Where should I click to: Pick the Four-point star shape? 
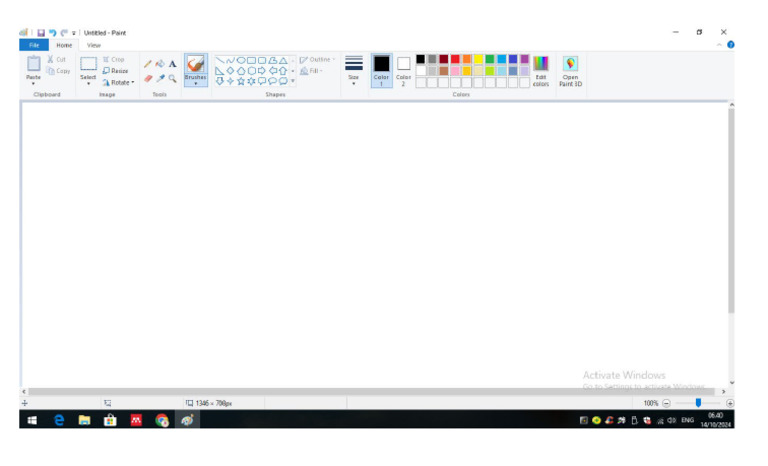click(x=230, y=81)
